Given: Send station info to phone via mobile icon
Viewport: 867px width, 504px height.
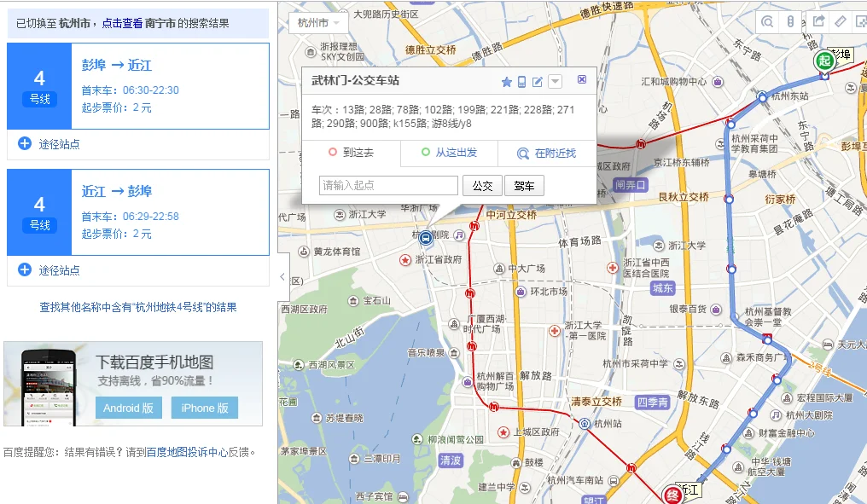Looking at the screenshot, I should pos(522,81).
